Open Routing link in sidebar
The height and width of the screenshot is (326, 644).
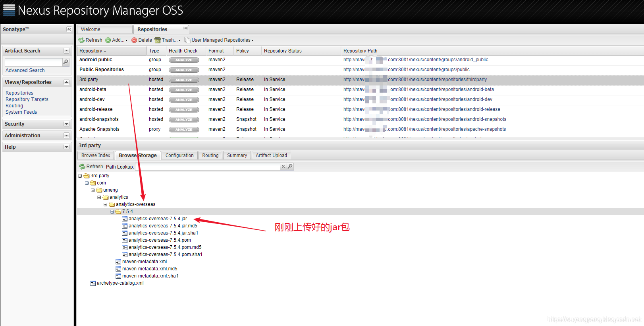[14, 106]
